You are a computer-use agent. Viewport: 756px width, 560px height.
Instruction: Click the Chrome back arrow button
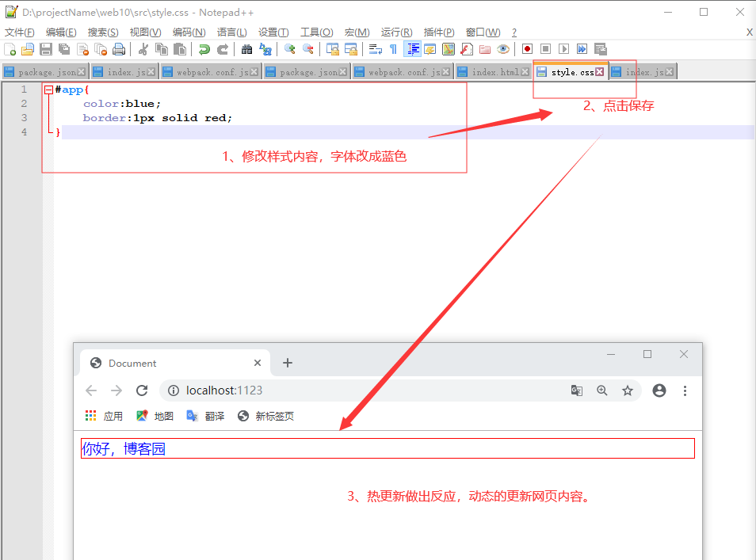91,390
